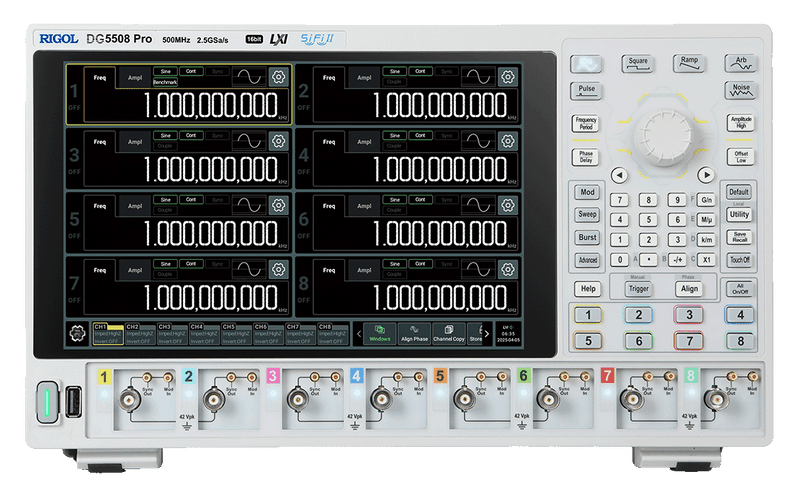This screenshot has height=495, width=800.
Task: Open channel 8 Sine waveform selector
Action: [394, 264]
